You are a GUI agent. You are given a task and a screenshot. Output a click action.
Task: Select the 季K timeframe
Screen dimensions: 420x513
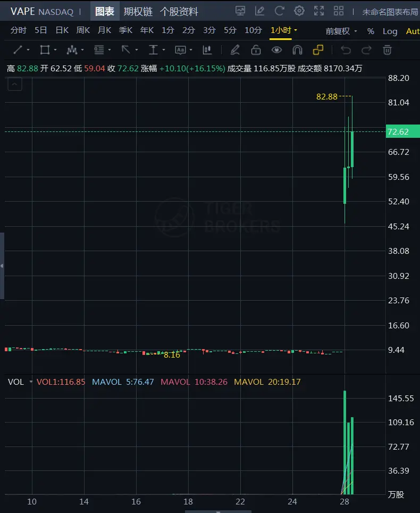pos(125,30)
